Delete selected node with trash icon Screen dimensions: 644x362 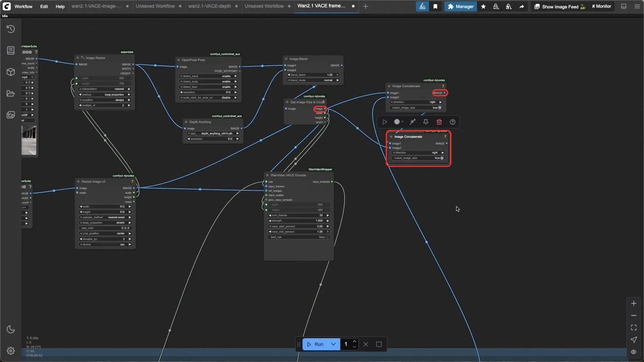pos(439,122)
